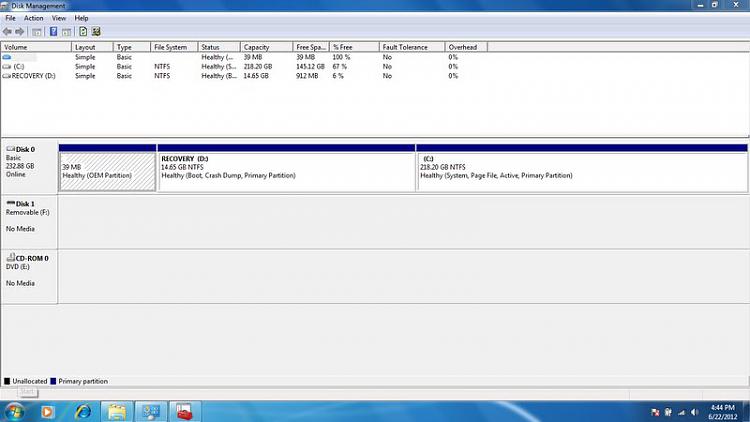Click the Show/Hide Console Tree toolbar icon
This screenshot has width=750, height=422.
point(37,32)
